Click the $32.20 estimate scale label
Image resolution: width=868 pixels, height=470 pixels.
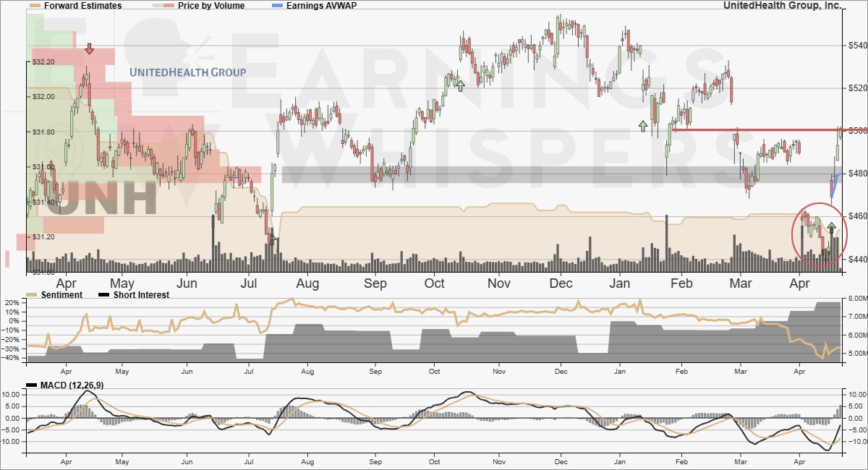pos(43,61)
